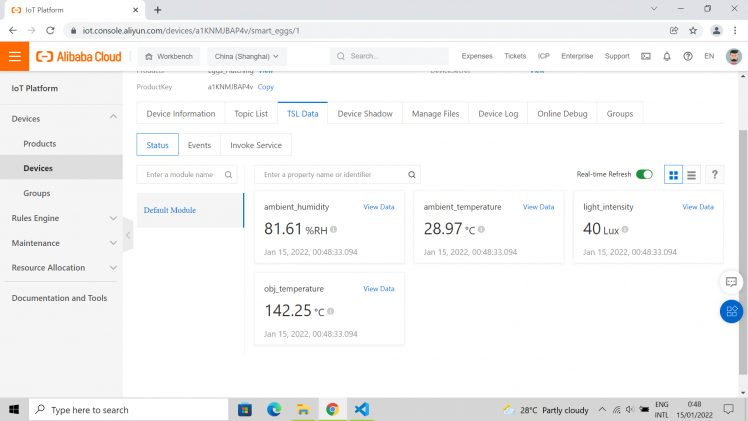The image size is (748, 421).
Task: Click the notification bell icon
Action: click(667, 57)
